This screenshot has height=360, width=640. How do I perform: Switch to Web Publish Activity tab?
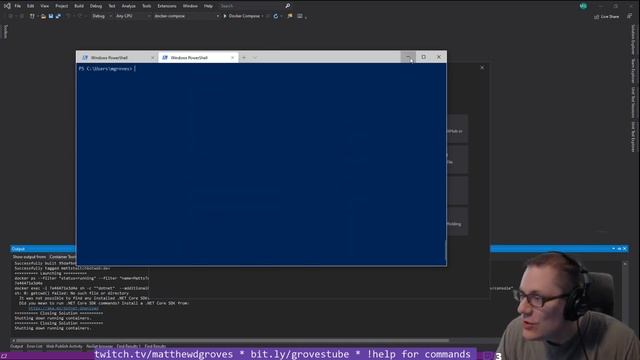(x=64, y=346)
